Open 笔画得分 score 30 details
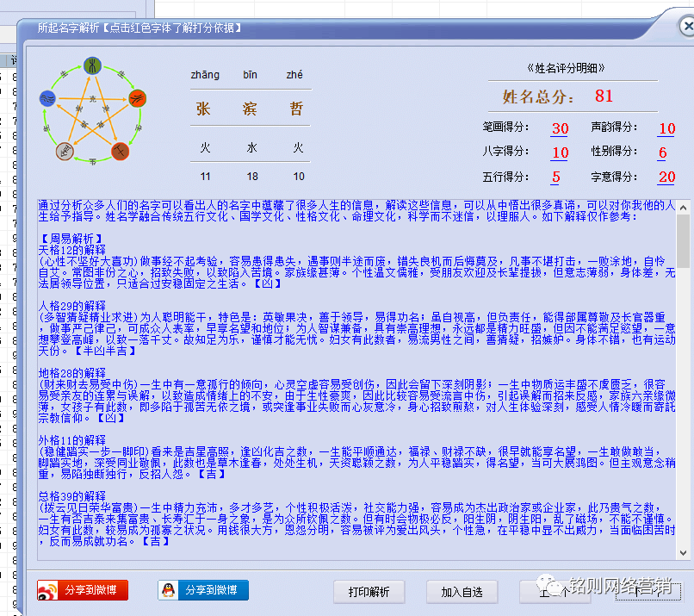 [x=560, y=128]
